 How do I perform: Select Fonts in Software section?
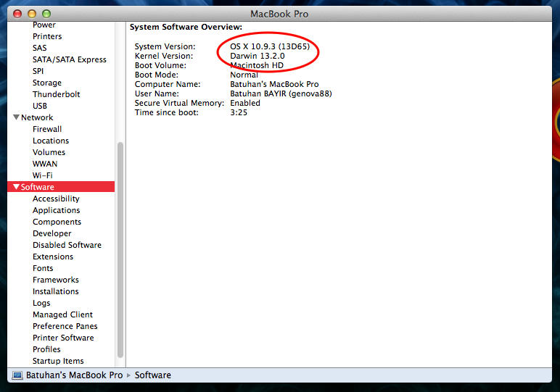[x=43, y=268]
